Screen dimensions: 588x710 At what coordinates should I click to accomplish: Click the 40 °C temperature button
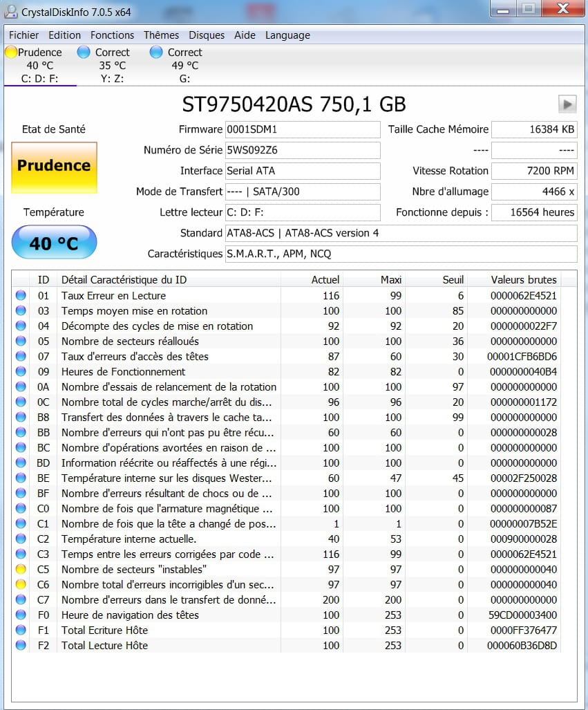54,243
